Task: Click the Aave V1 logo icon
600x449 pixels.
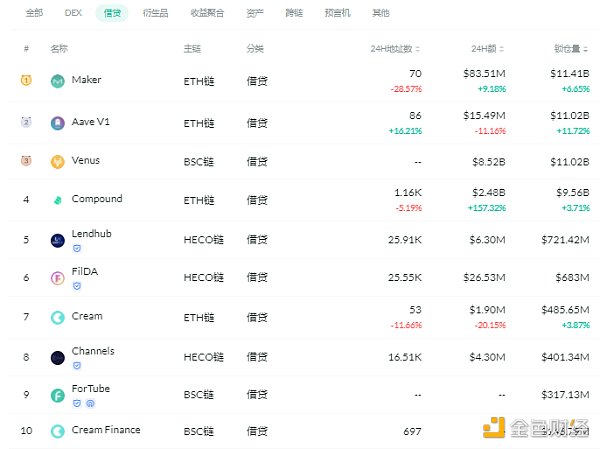Action: [x=58, y=123]
